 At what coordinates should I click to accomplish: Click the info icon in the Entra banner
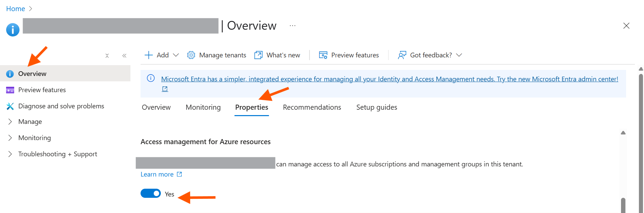tap(151, 78)
